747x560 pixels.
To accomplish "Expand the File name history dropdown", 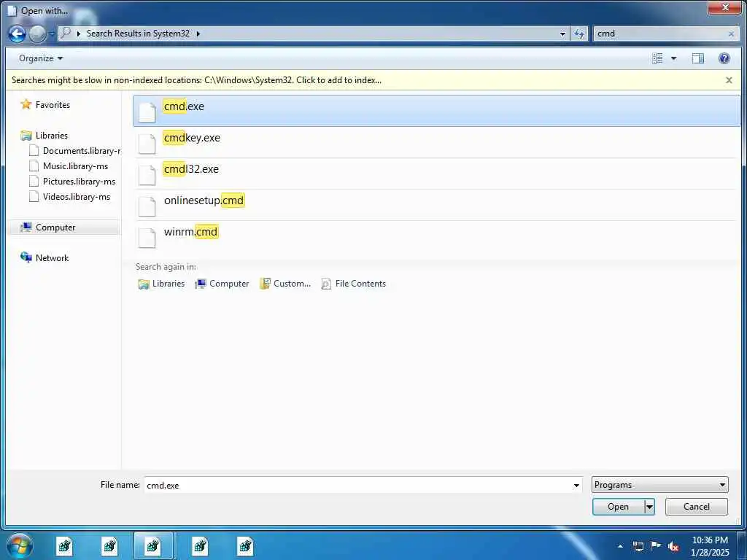I will tap(576, 485).
